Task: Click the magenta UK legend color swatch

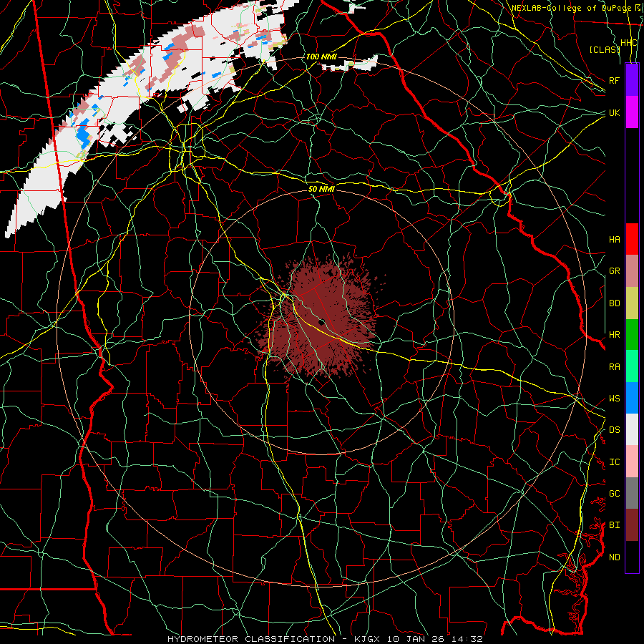Action: pos(632,112)
